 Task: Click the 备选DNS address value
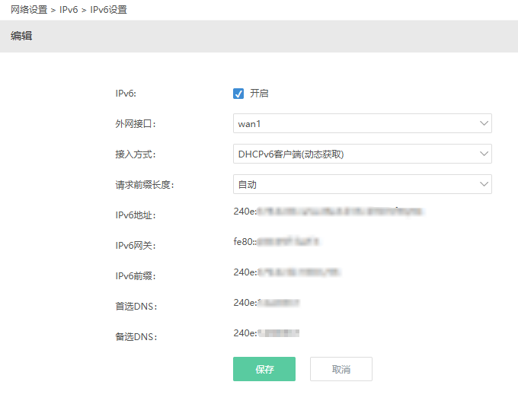[266, 332]
